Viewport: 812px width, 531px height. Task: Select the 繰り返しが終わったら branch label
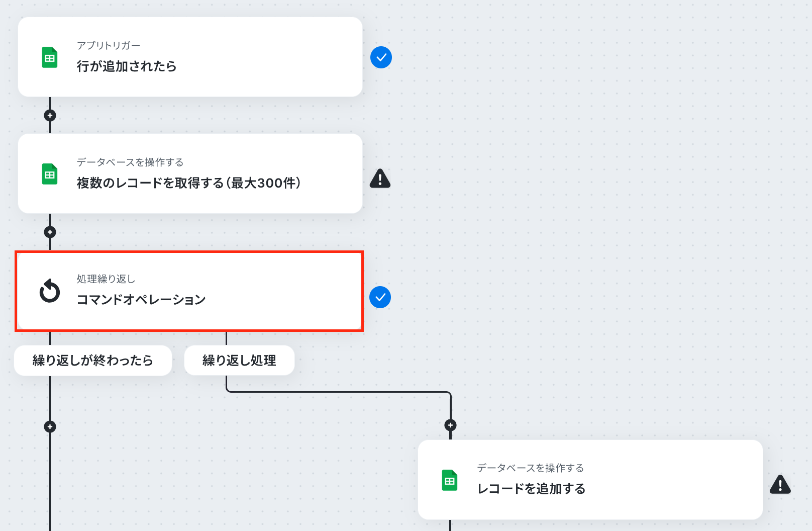(x=93, y=361)
